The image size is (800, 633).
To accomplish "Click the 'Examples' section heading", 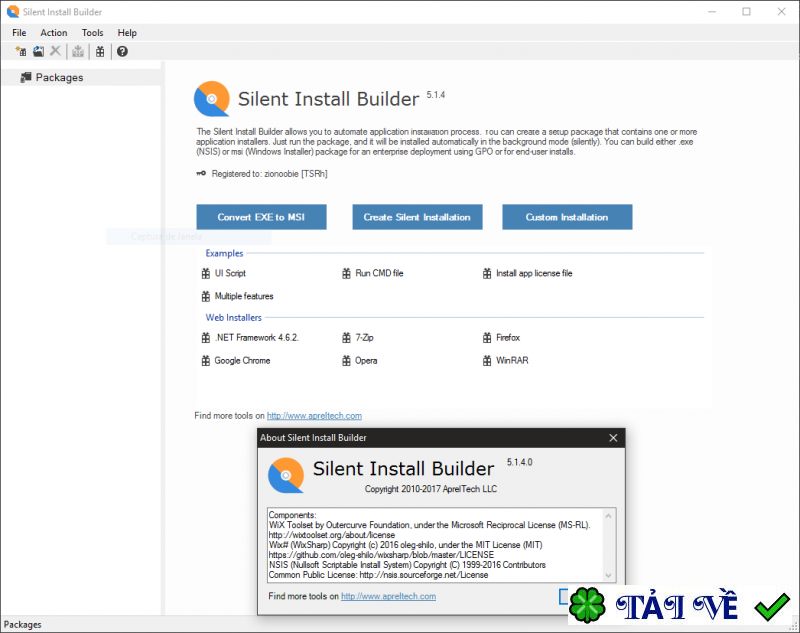I will click(x=224, y=254).
